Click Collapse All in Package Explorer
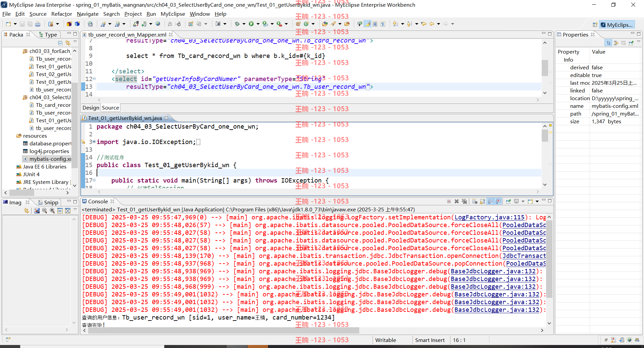644x348 pixels. [60, 43]
